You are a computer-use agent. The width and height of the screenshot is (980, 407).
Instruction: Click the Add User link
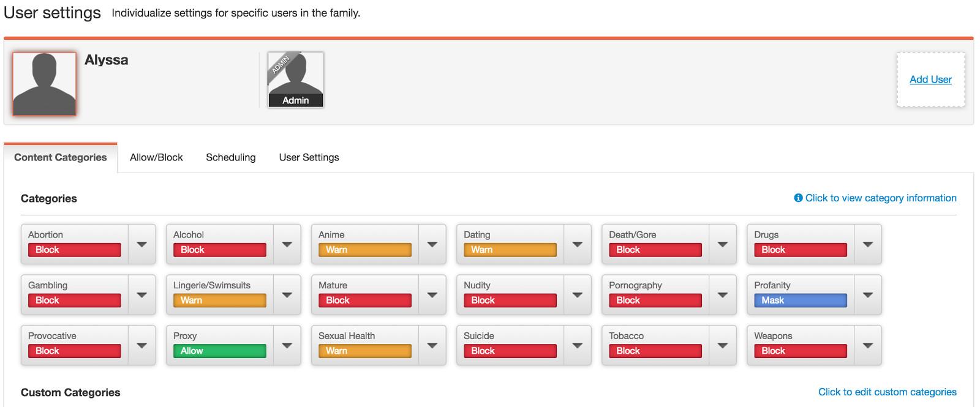click(930, 80)
